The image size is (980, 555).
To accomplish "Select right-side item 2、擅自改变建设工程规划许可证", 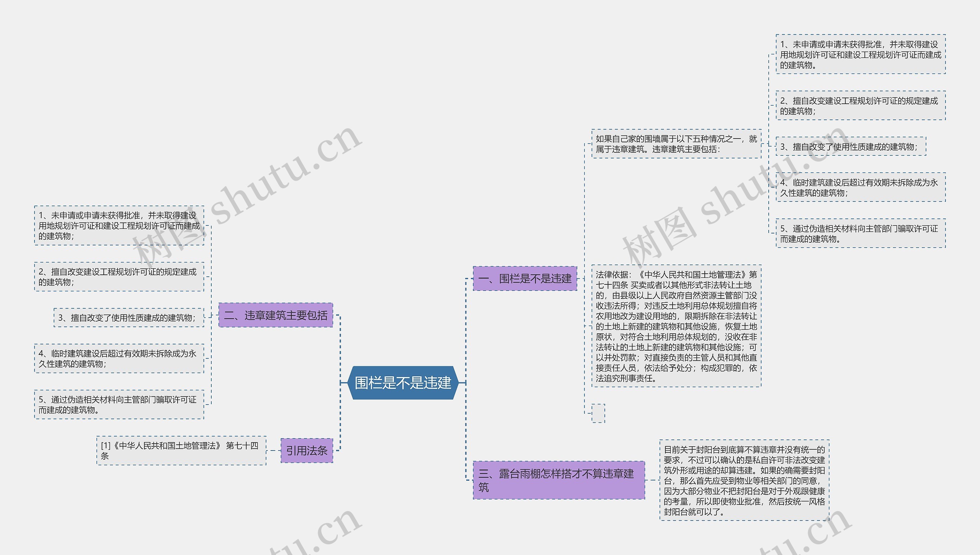I will pos(861,106).
